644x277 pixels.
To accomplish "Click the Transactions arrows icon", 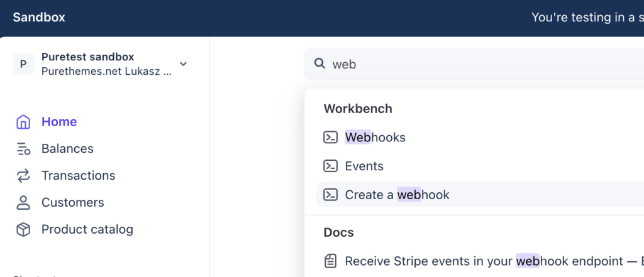I will (23, 176).
